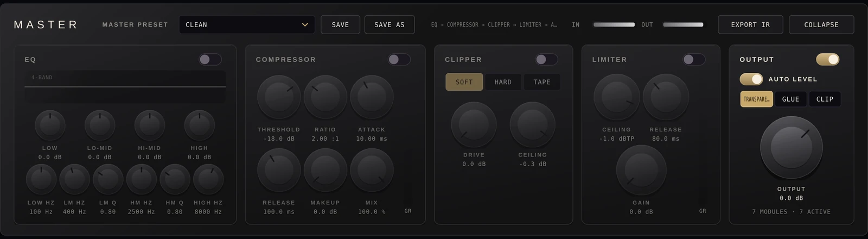Click the compressor MAKEUP knob
The height and width of the screenshot is (239, 868).
325,170
